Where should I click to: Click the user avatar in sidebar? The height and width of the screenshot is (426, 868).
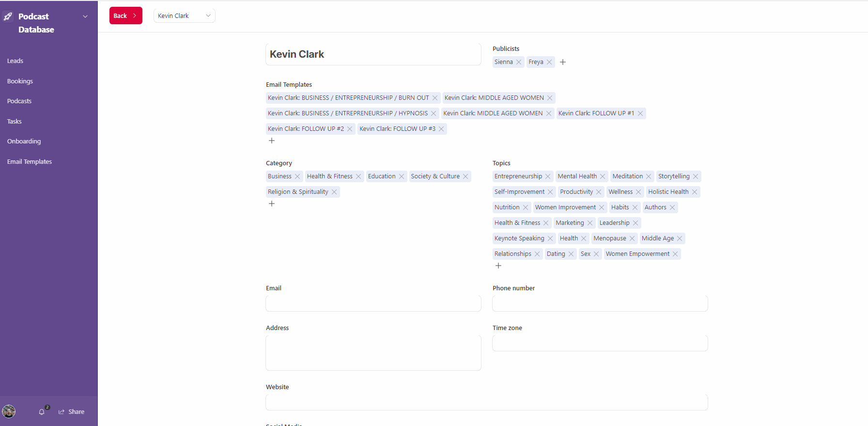coord(9,411)
